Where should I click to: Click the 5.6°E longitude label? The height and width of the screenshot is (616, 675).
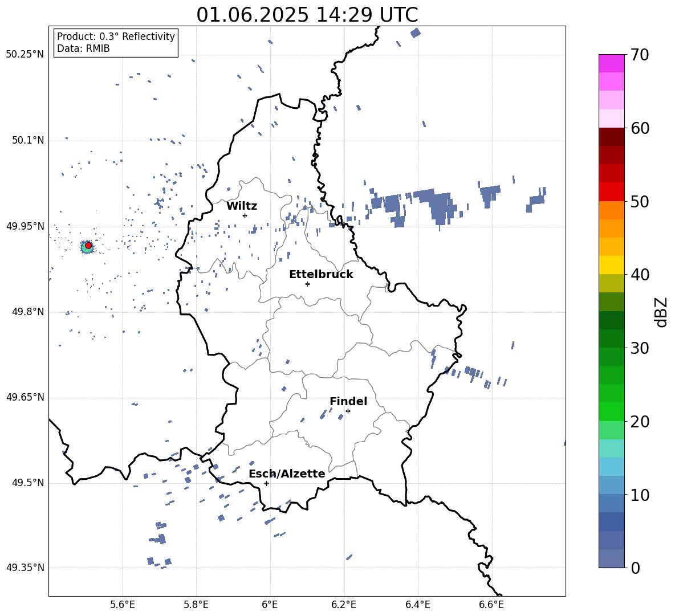(x=123, y=605)
